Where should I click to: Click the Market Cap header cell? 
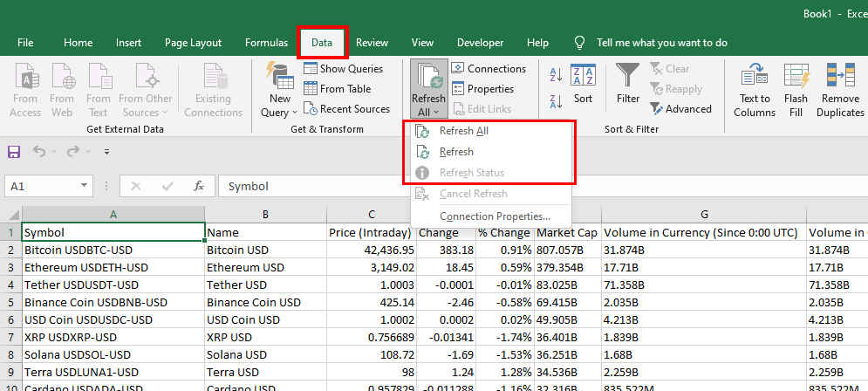(567, 233)
